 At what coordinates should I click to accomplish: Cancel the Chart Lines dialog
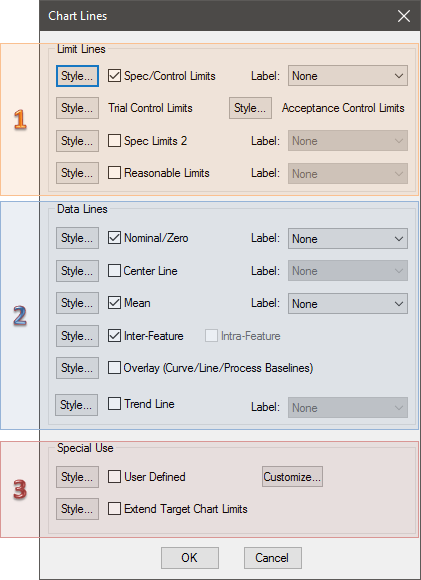click(273, 558)
